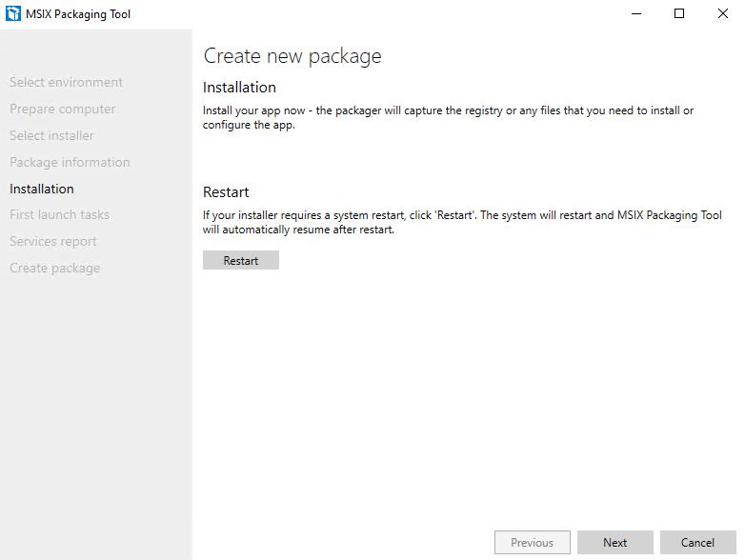Proceed with the Next button

(615, 543)
